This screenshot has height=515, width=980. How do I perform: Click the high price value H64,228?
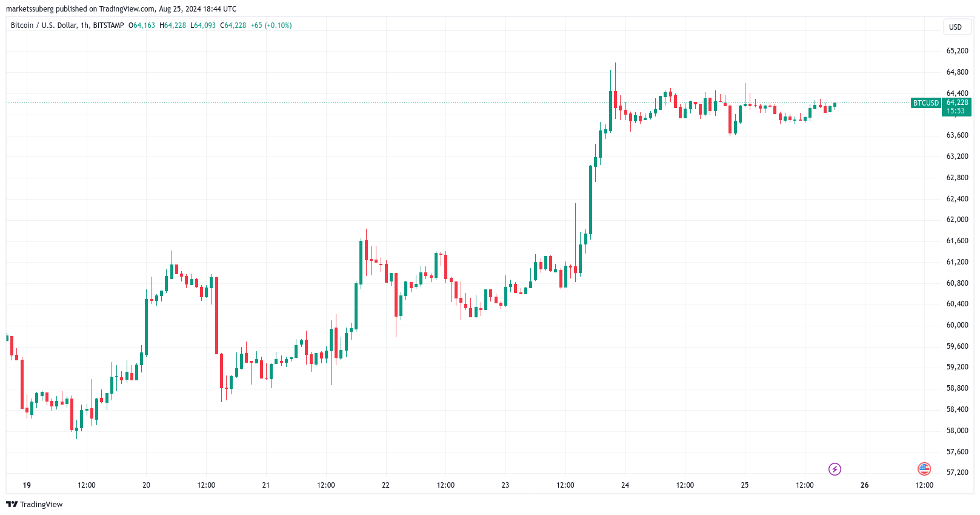click(x=173, y=25)
